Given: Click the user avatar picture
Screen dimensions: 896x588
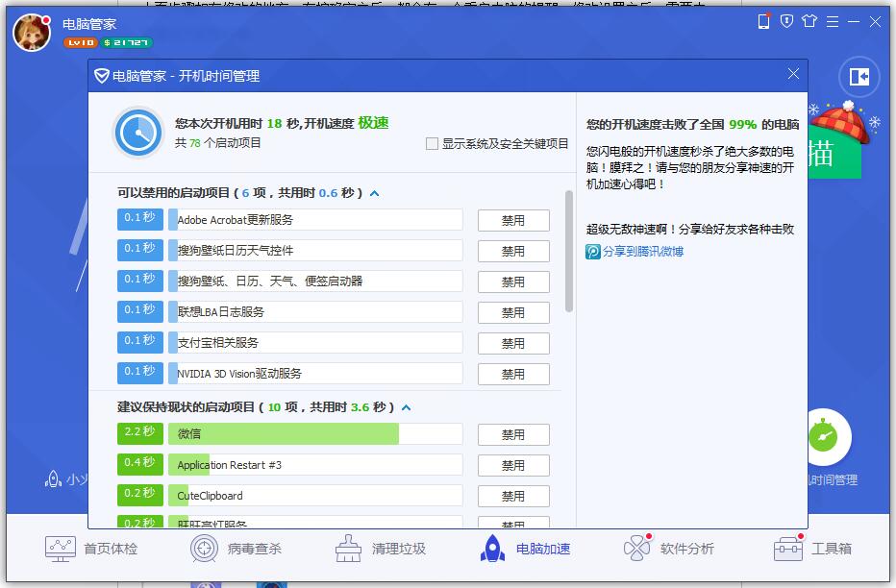Looking at the screenshot, I should pos(31,33).
